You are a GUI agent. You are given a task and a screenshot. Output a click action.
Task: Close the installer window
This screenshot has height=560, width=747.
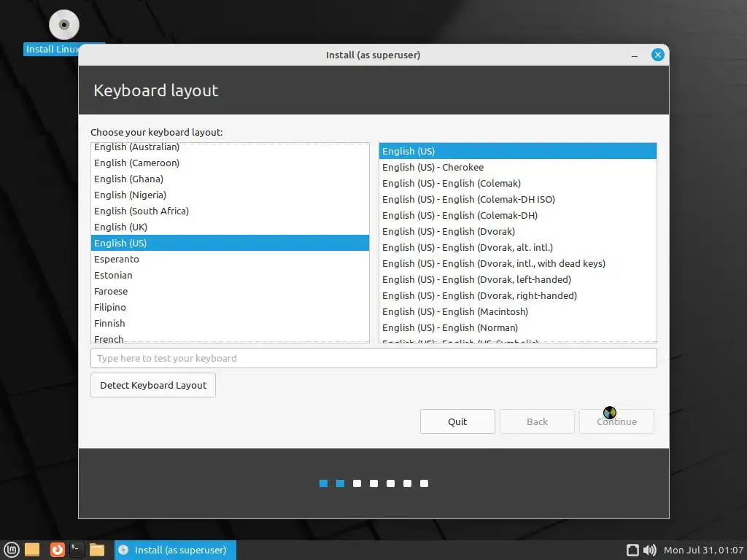[x=657, y=55]
